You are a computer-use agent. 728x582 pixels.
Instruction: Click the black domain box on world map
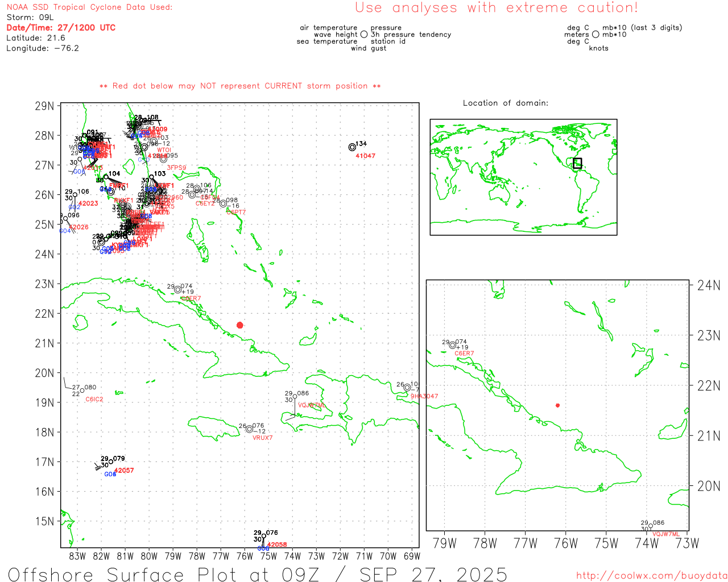click(x=577, y=164)
